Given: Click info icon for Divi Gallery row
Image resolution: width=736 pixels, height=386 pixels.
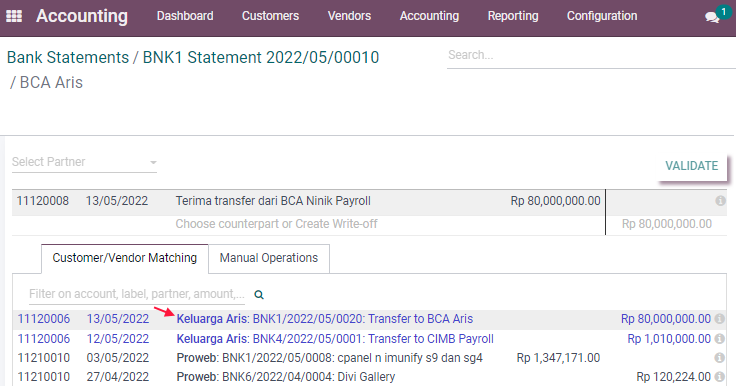Looking at the screenshot, I should [x=720, y=377].
